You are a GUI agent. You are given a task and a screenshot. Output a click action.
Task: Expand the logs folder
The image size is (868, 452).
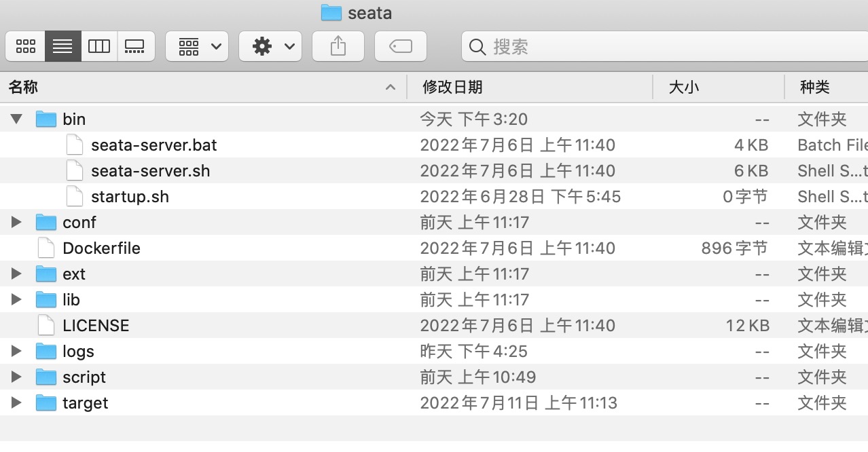coord(17,352)
